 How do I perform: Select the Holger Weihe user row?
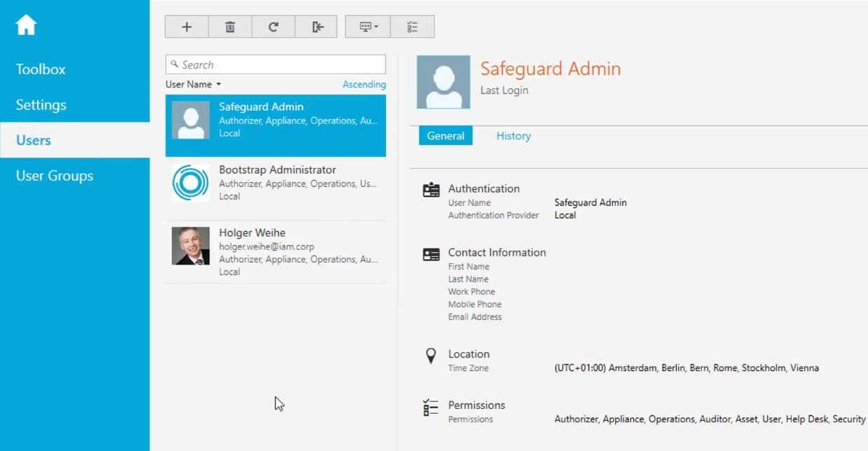(275, 251)
